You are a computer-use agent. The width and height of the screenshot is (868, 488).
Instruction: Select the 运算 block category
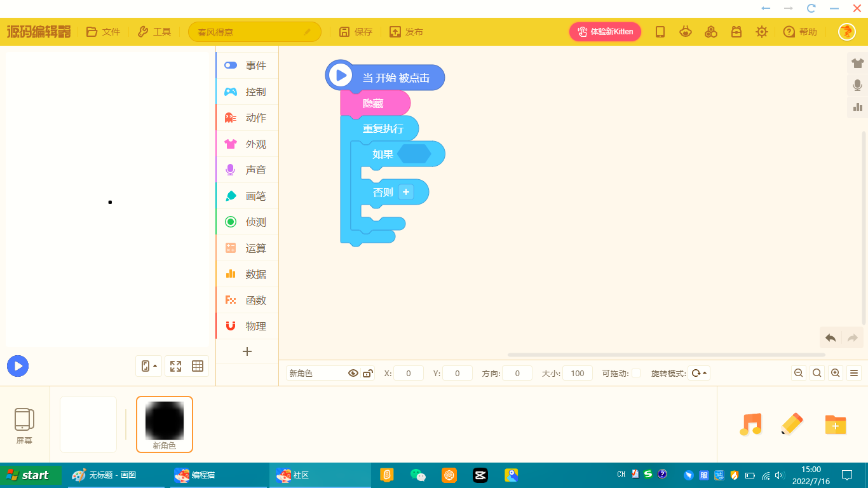pos(247,248)
